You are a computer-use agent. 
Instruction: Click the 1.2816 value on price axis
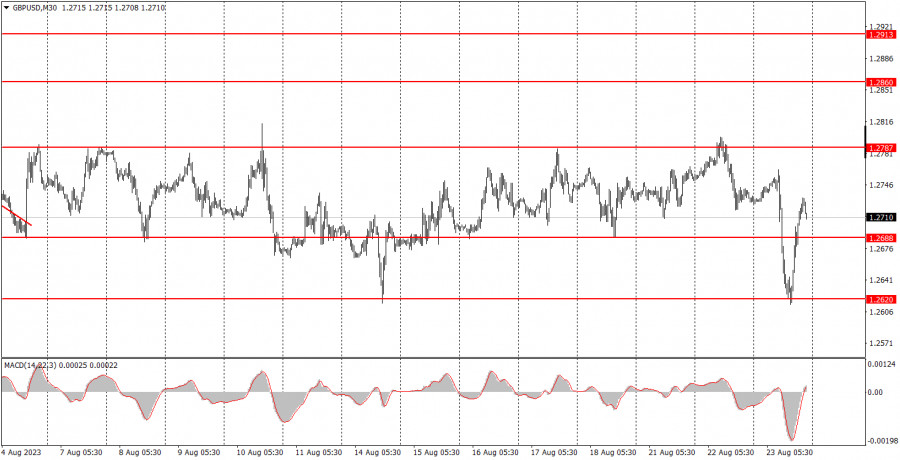(882, 122)
